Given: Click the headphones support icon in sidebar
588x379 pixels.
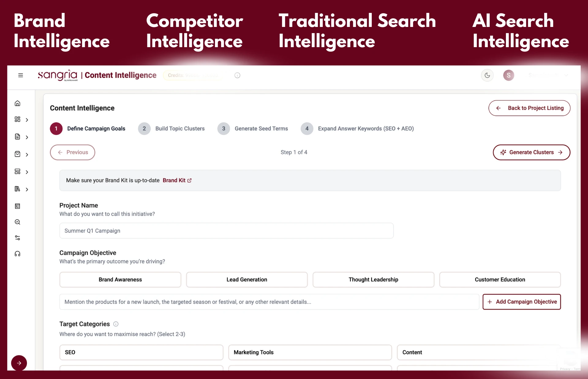Looking at the screenshot, I should 17,253.
